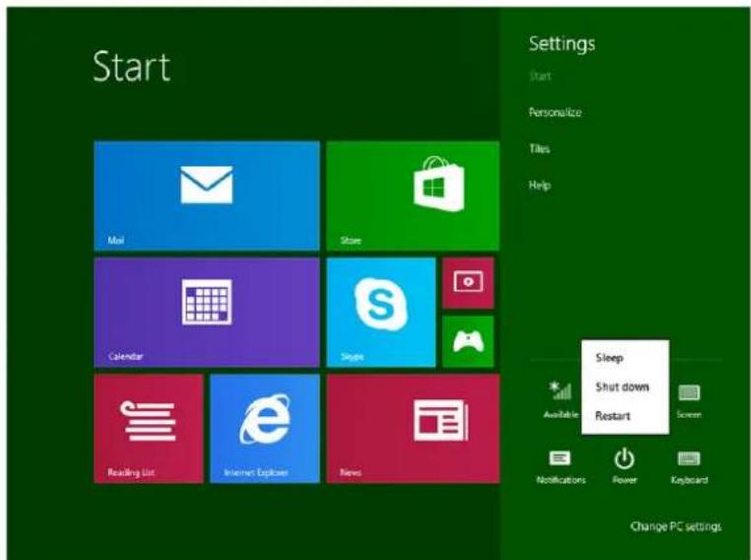The image size is (751, 560).
Task: Open the Video tile with play screen icon
Action: [x=468, y=283]
